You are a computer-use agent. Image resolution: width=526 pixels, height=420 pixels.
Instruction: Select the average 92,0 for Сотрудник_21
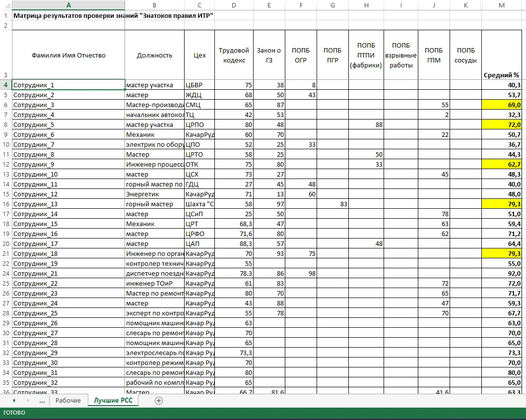[x=502, y=274]
